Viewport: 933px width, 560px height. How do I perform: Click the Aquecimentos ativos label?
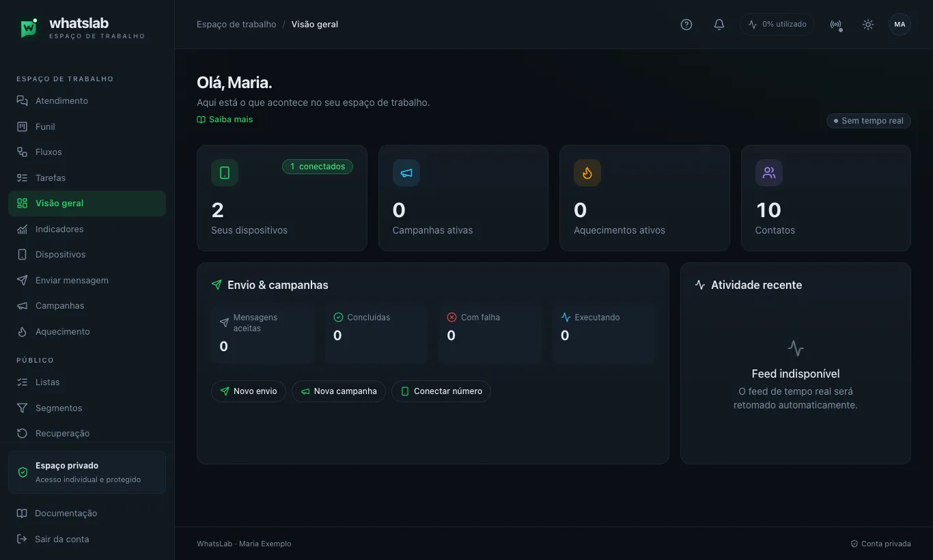(x=619, y=231)
